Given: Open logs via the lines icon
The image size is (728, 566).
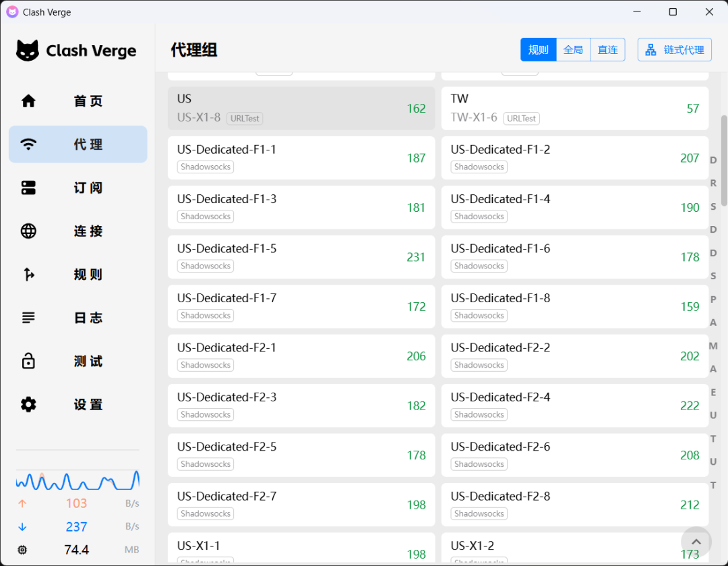Looking at the screenshot, I should pos(28,318).
